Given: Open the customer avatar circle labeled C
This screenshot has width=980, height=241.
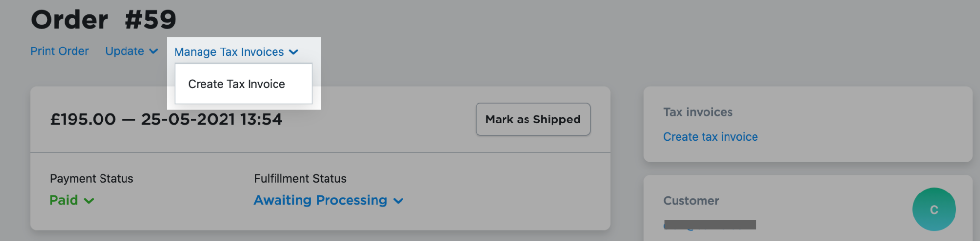Looking at the screenshot, I should tap(934, 209).
